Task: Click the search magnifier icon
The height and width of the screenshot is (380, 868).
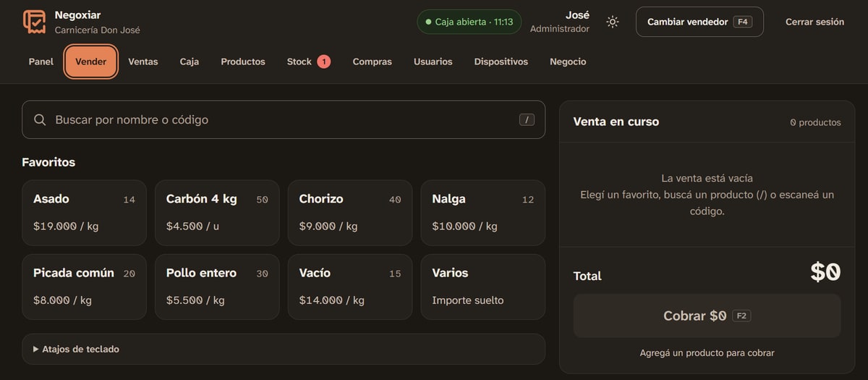Action: click(41, 119)
